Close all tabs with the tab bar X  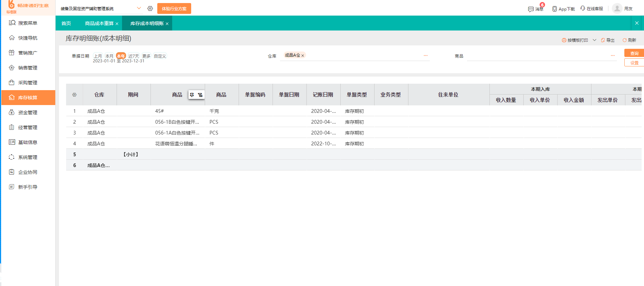(x=637, y=23)
